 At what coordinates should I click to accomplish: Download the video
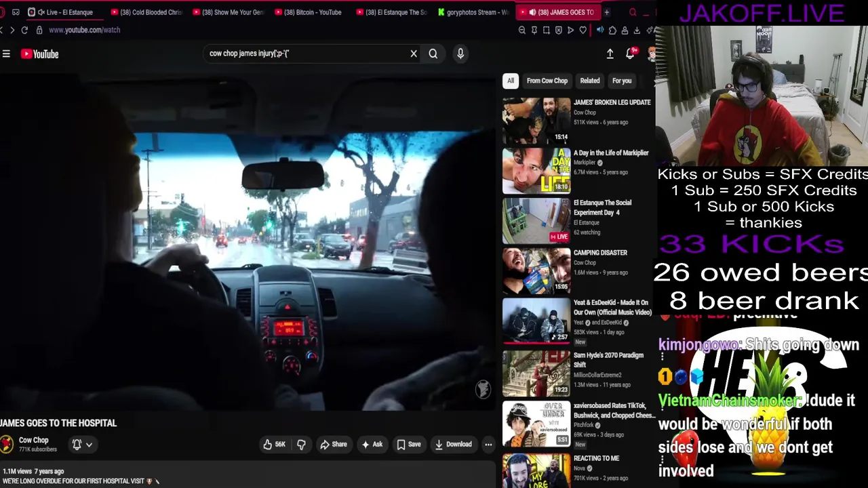point(453,445)
